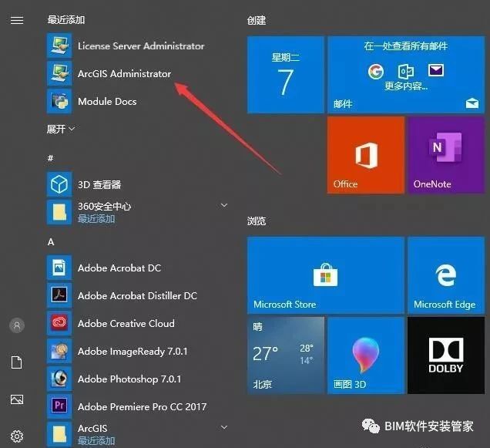Viewport: 490px width, 448px height.
Task: Select Adobe Creative Cloud entry text
Action: coord(126,324)
